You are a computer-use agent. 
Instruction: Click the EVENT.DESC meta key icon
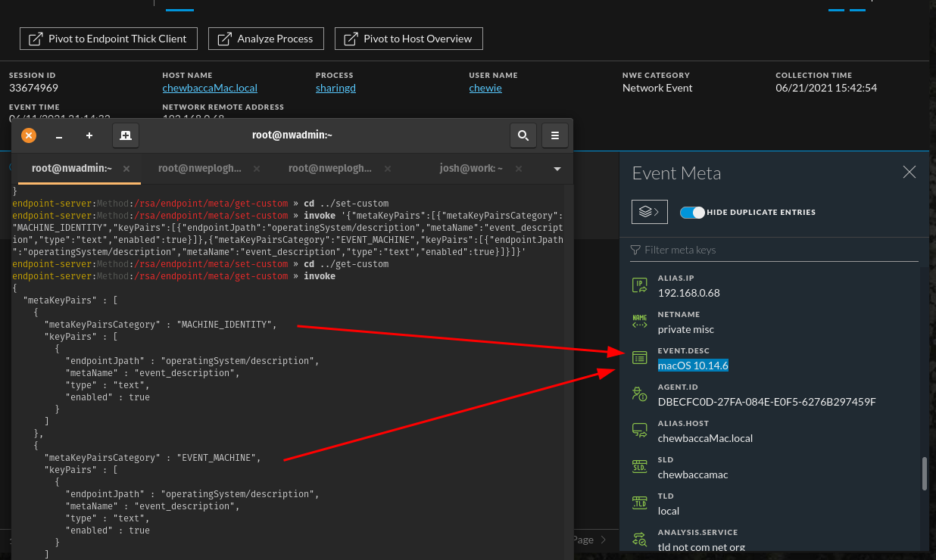click(640, 359)
